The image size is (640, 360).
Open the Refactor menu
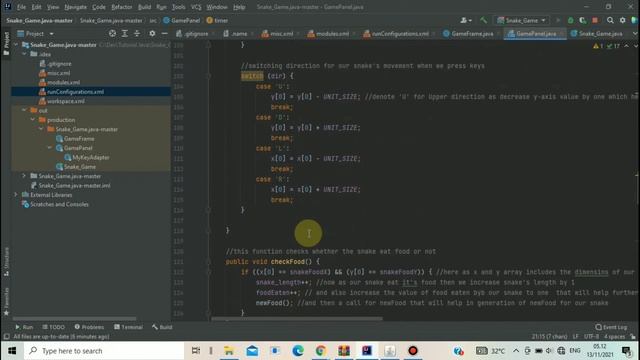tap(122, 7)
